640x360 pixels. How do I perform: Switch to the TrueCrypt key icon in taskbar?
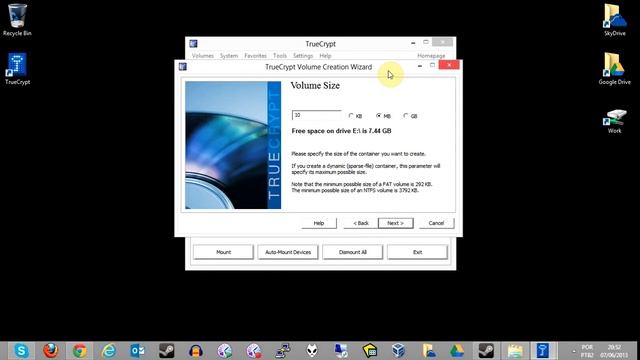(542, 351)
